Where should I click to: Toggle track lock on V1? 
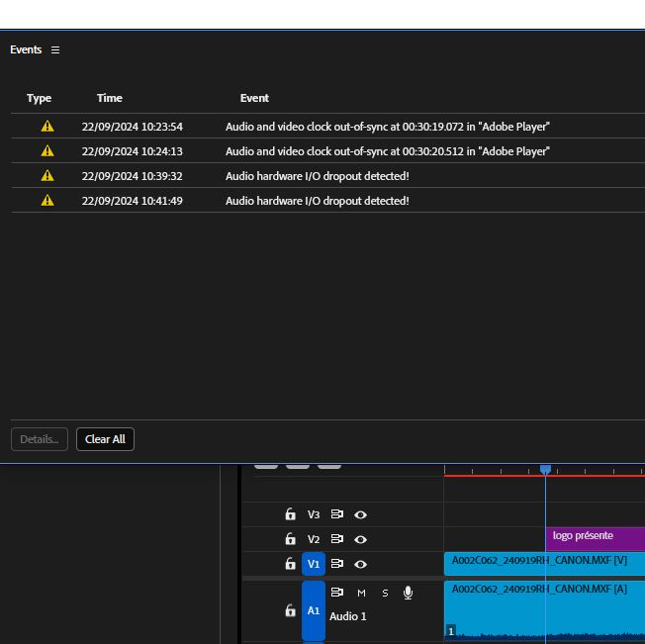[291, 564]
